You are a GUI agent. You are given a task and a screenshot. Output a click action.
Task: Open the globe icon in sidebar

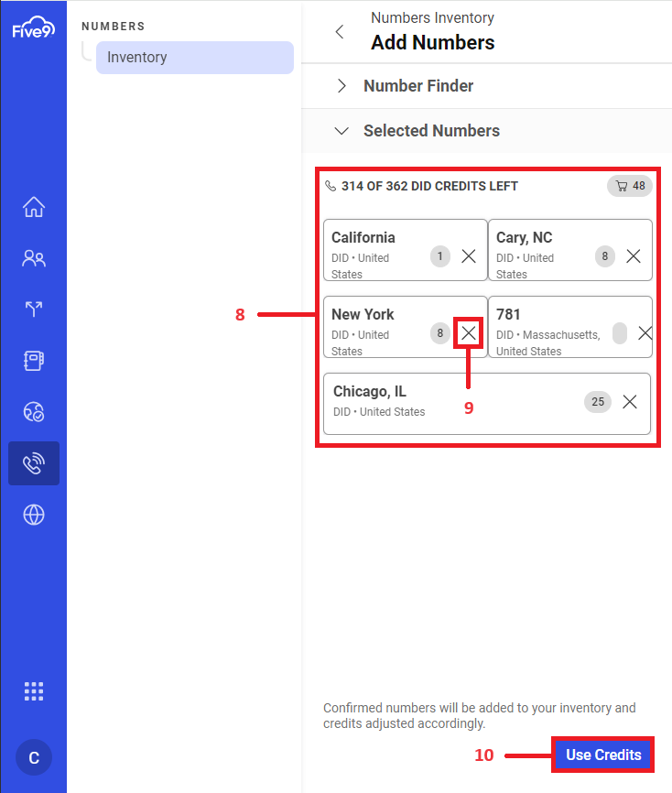click(x=34, y=515)
